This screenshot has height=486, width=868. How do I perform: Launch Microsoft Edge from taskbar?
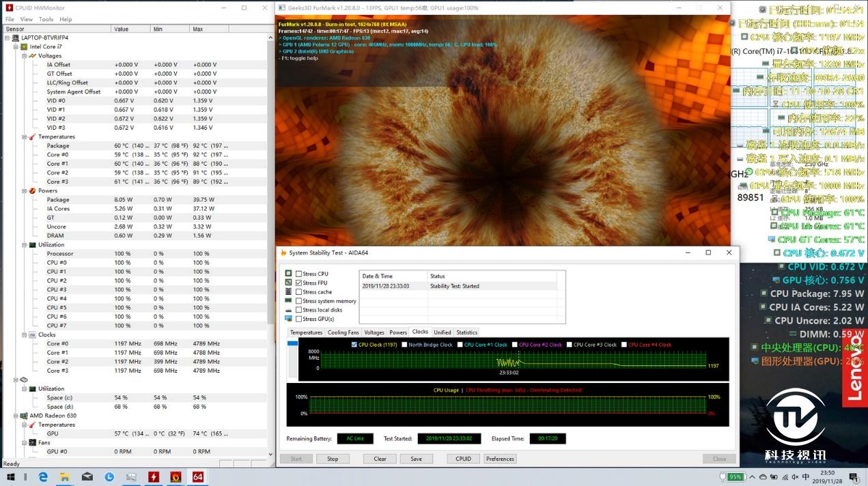coord(43,476)
